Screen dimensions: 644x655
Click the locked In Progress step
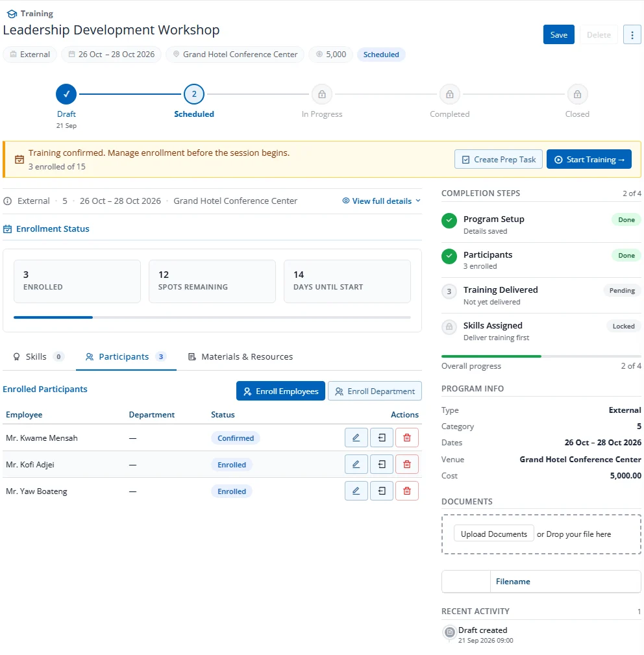click(322, 94)
